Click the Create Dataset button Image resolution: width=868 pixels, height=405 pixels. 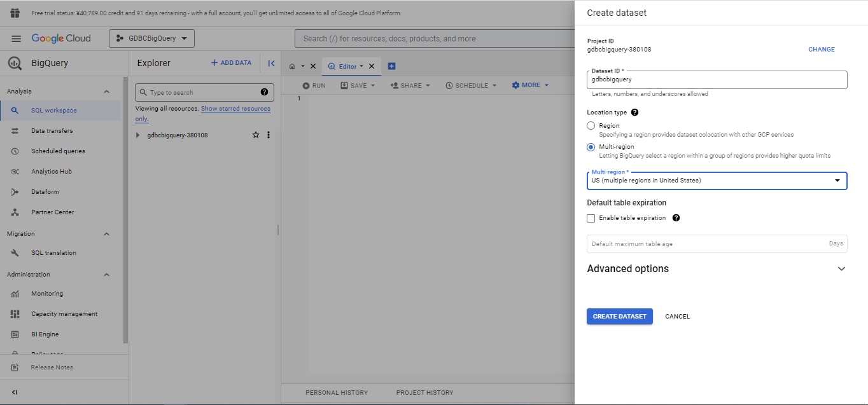(x=619, y=317)
